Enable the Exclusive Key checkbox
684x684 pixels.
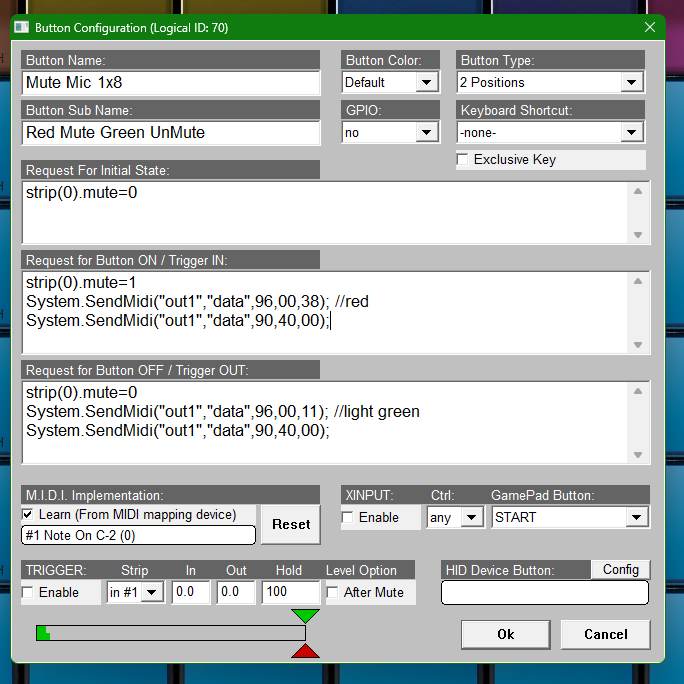point(463,160)
